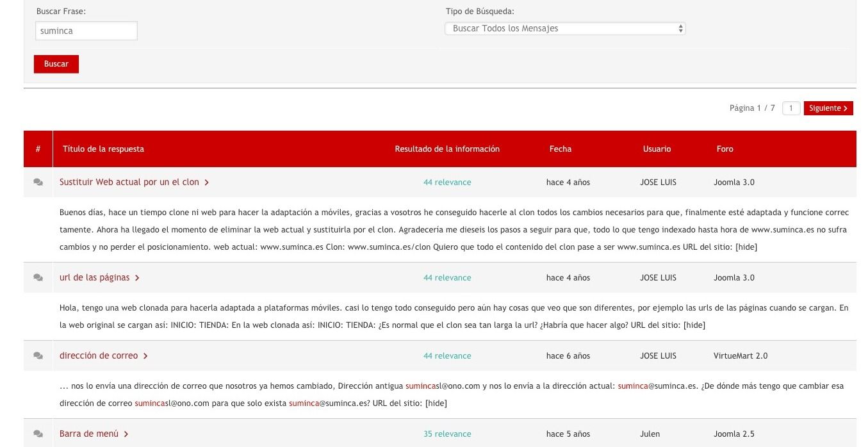The height and width of the screenshot is (447, 868).
Task: Click speech bubble icon beside 'Sustituir Web actual' row
Action: (38, 183)
